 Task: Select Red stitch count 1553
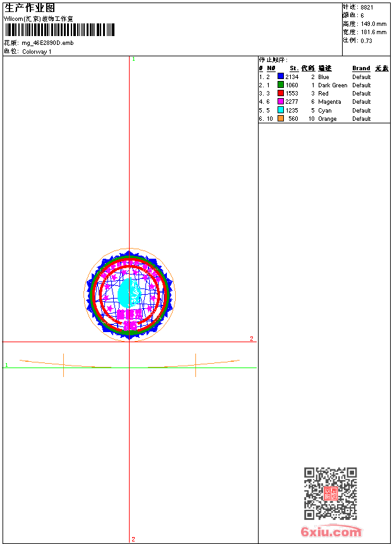click(291, 94)
